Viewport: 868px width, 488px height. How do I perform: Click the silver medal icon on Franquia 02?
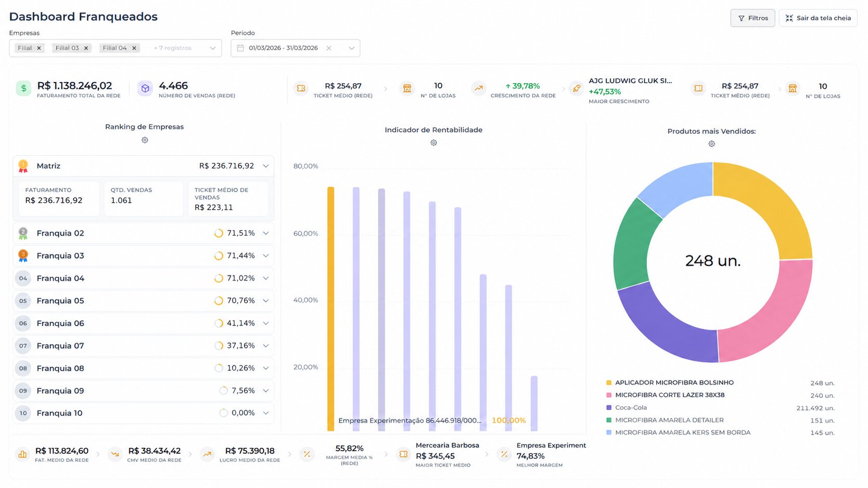[23, 234]
